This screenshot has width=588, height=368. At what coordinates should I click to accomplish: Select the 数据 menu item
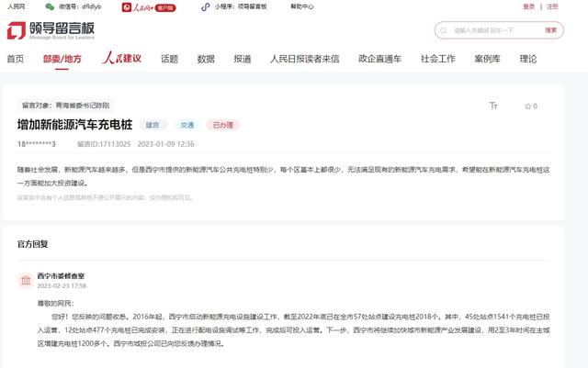206,59
